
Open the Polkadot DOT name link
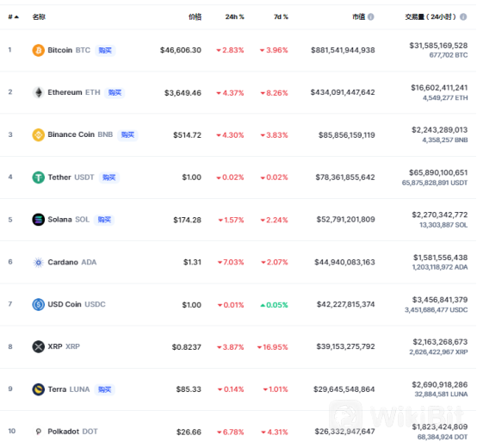pos(72,432)
